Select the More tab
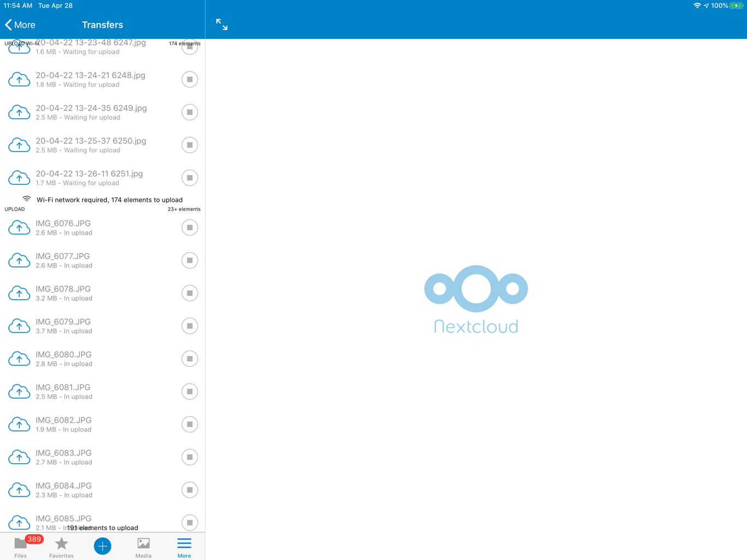The image size is (747, 560). click(184, 547)
